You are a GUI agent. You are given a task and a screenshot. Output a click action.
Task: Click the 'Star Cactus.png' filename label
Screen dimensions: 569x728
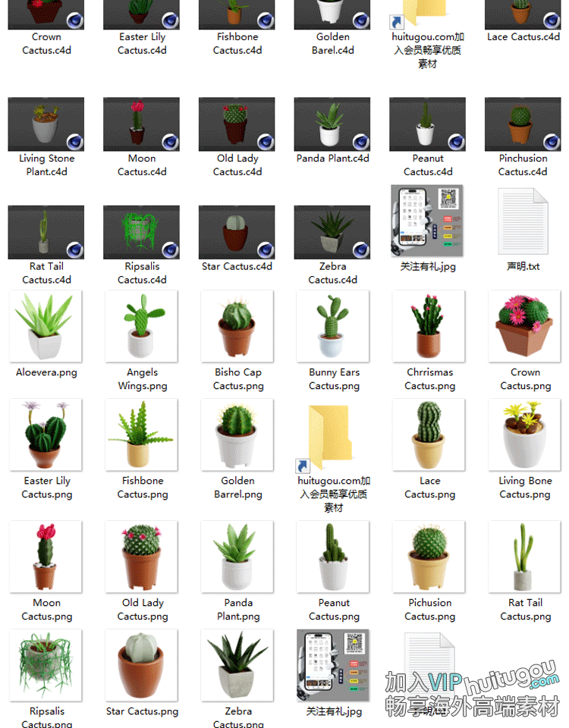click(142, 711)
